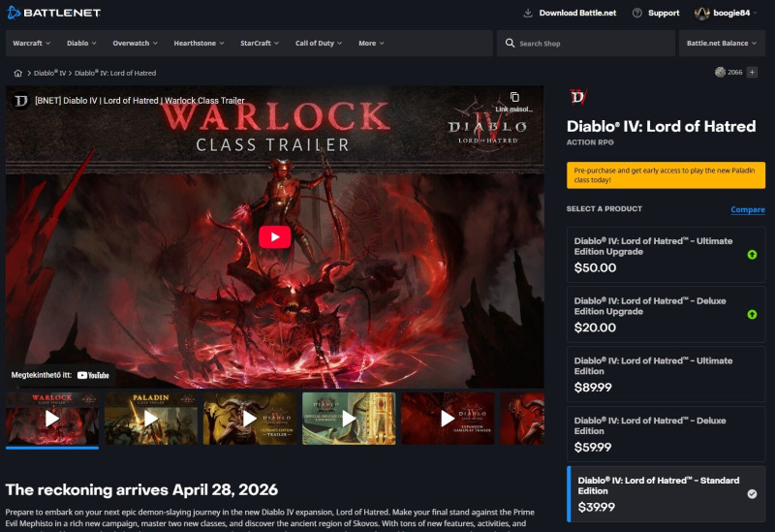Select the Deluxe Edition $59.99

point(666,434)
